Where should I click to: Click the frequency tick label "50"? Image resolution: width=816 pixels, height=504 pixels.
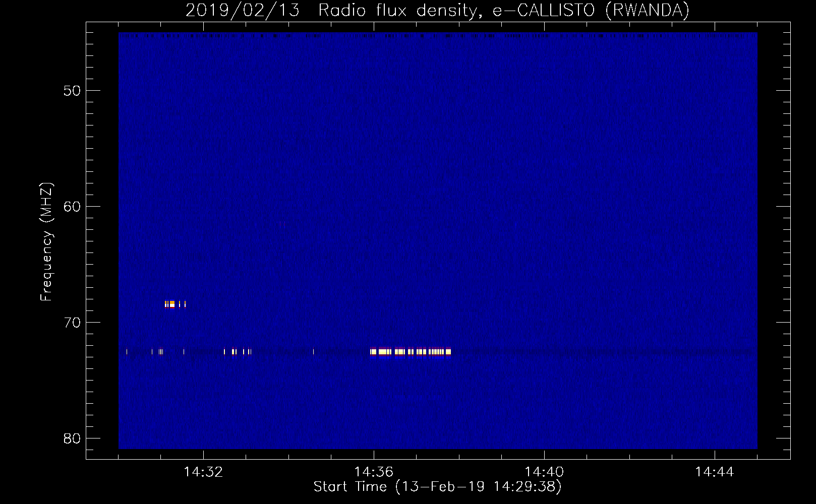pos(72,91)
